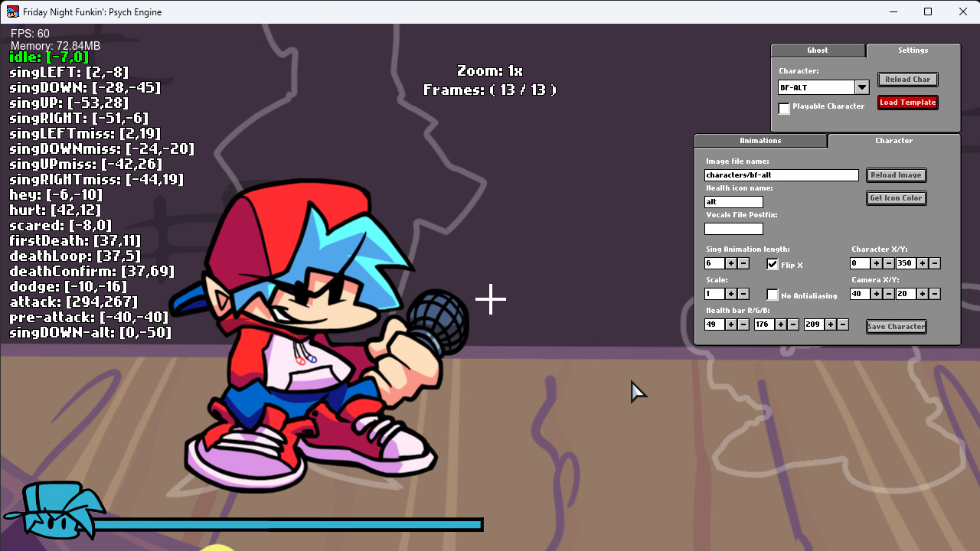Click the Reload Image button
980x551 pixels.
tap(896, 175)
